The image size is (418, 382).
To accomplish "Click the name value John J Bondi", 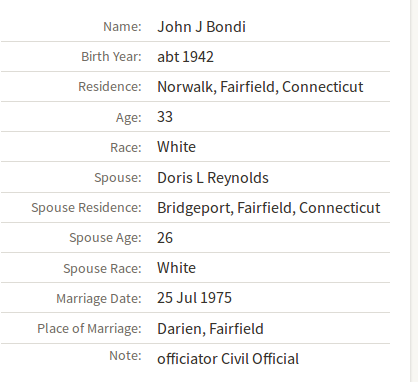I will pyautogui.click(x=201, y=27).
